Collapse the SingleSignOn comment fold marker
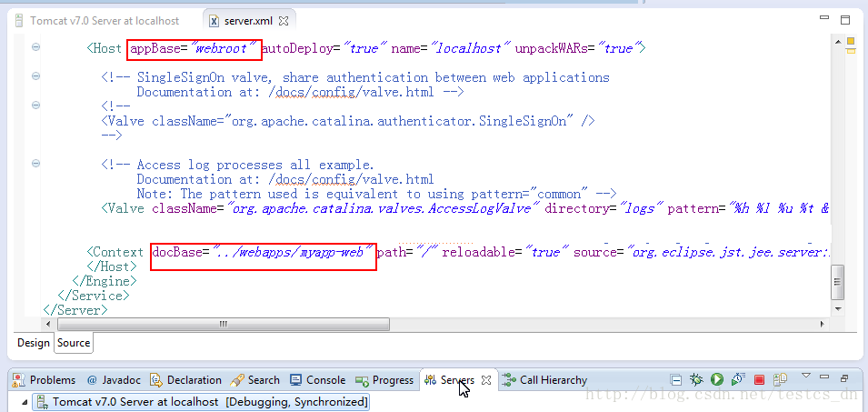Viewport: 868px width, 412px height. [x=35, y=75]
